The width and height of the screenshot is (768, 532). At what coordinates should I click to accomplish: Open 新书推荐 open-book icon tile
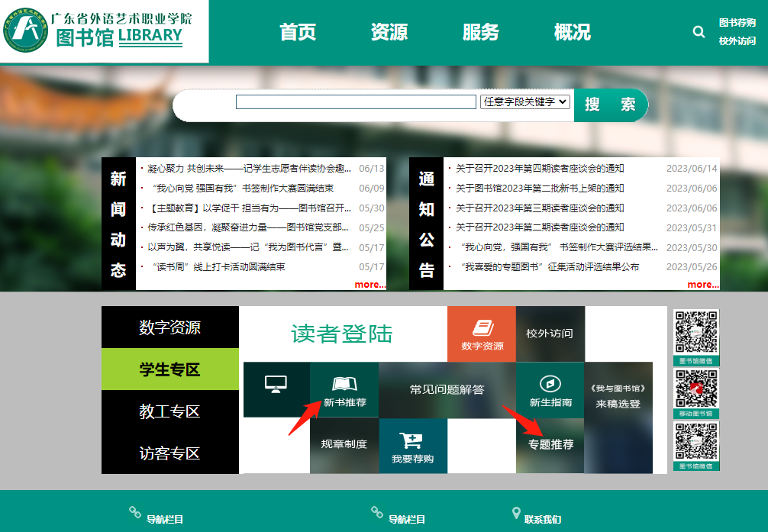pos(344,383)
